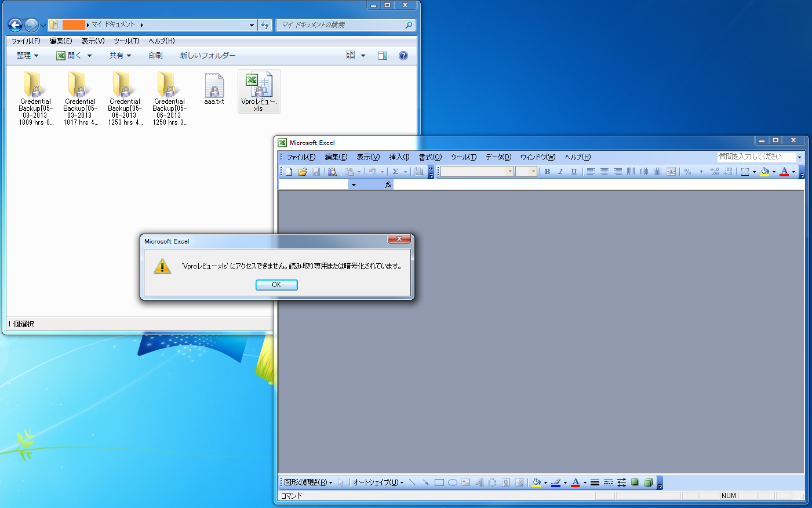Viewport: 812px width, 508px height.
Task: Apply Percent style with the % icon
Action: (687, 172)
